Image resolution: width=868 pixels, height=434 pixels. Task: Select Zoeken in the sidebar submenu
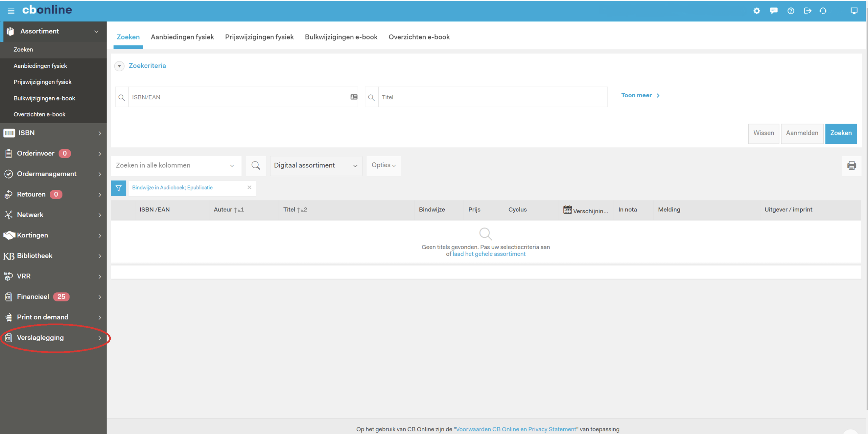[53, 50]
